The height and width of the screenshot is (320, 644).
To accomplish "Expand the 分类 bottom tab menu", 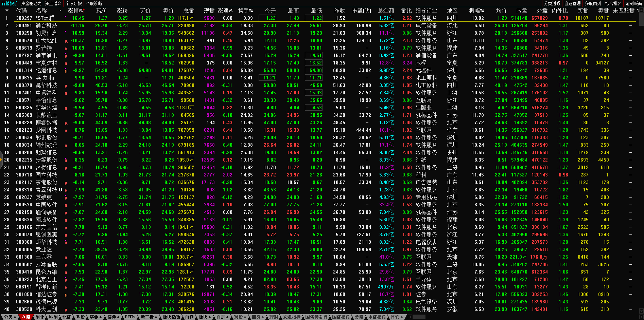I will [x=10, y=317].
